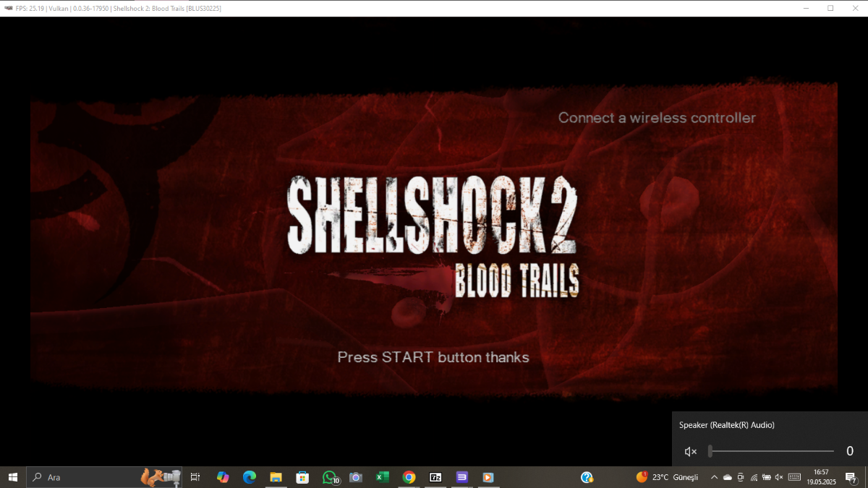The width and height of the screenshot is (868, 488).
Task: Launch the Camera app from the taskbar
Action: pos(356,477)
